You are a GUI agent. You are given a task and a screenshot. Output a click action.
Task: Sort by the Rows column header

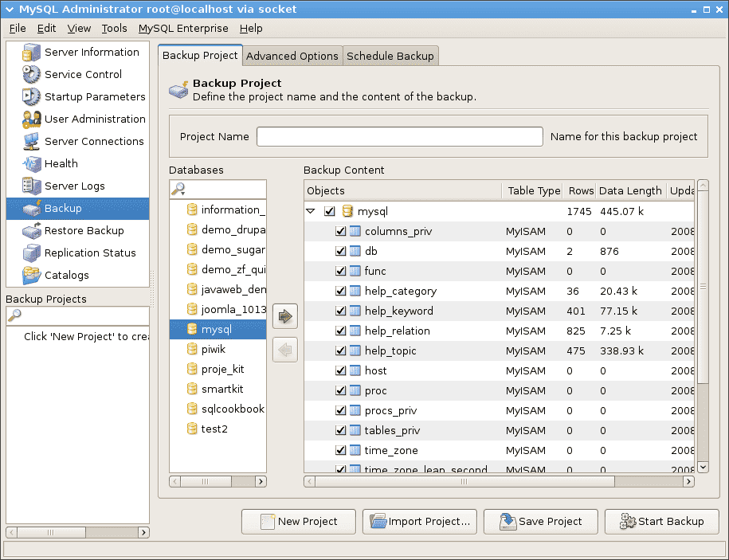pyautogui.click(x=580, y=190)
